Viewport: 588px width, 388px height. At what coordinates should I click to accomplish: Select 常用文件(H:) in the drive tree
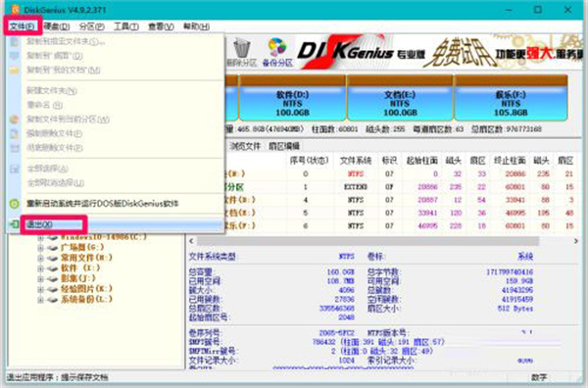click(86, 258)
